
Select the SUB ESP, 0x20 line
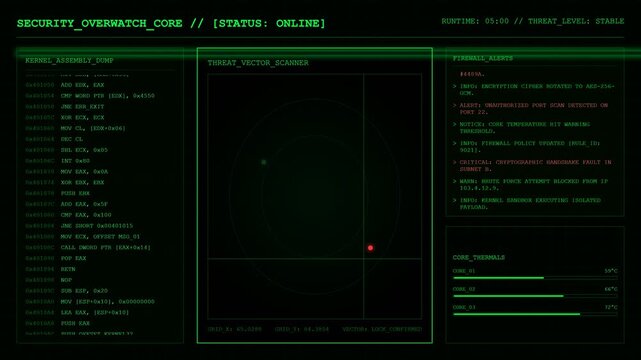[67, 291]
